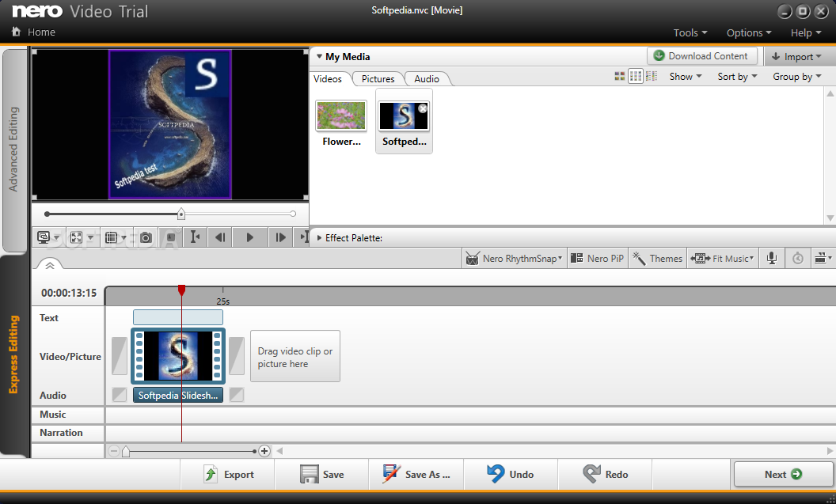Open grid overlay options dropdown arrow
The image size is (836, 504).
tap(123, 238)
